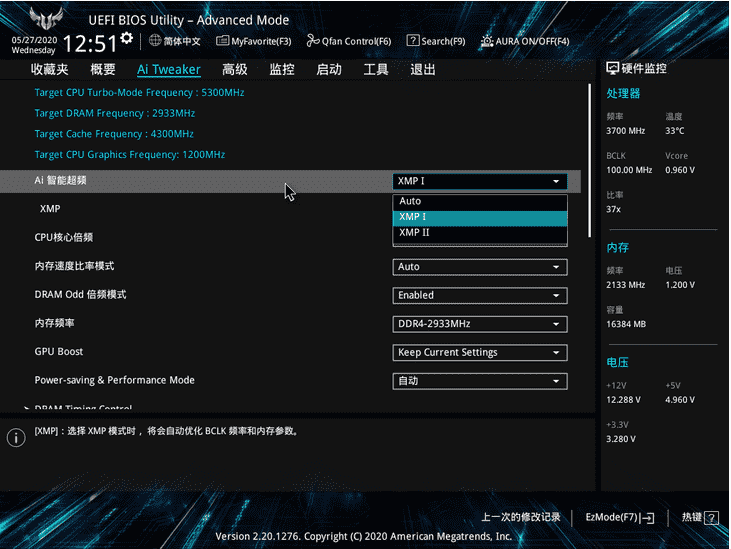The height and width of the screenshot is (549, 731).
Task: Click the 热键 question mark icon
Action: (711, 518)
